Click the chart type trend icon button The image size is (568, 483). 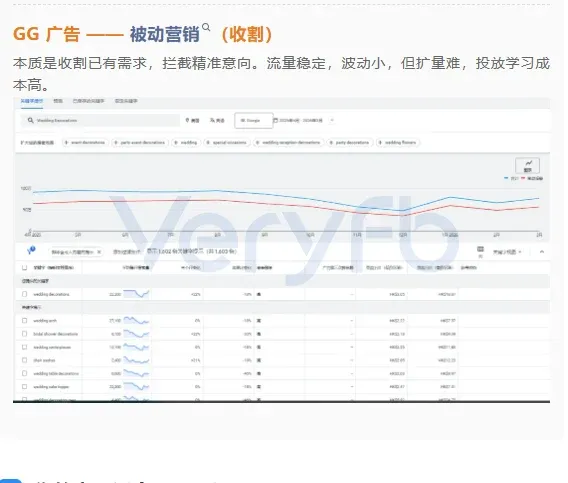(x=527, y=166)
